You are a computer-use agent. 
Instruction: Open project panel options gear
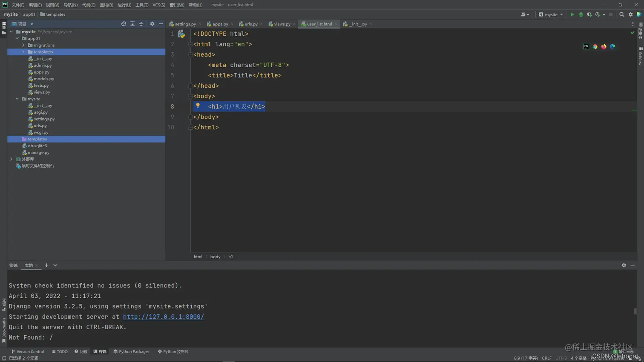pyautogui.click(x=152, y=24)
